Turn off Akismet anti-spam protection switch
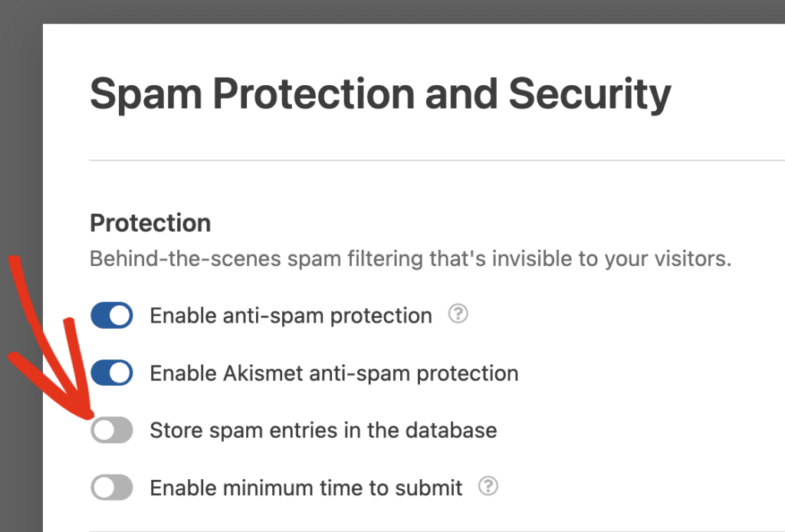785x532 pixels. point(112,373)
